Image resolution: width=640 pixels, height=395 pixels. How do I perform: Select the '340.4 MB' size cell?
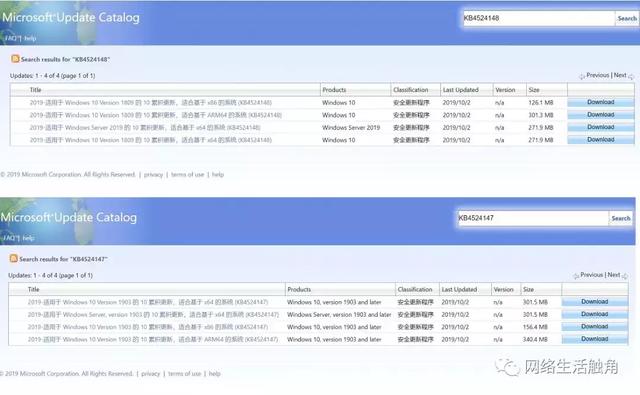click(x=535, y=339)
